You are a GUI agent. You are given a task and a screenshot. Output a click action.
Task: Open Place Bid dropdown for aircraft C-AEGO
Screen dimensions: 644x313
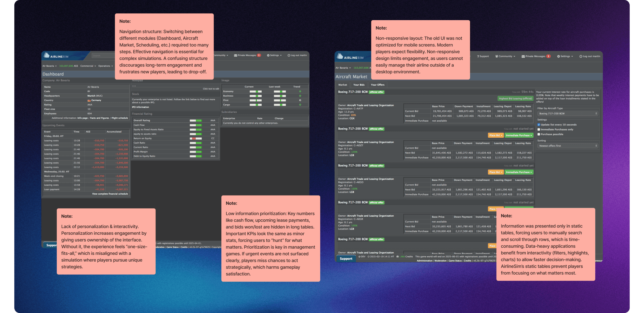click(496, 172)
